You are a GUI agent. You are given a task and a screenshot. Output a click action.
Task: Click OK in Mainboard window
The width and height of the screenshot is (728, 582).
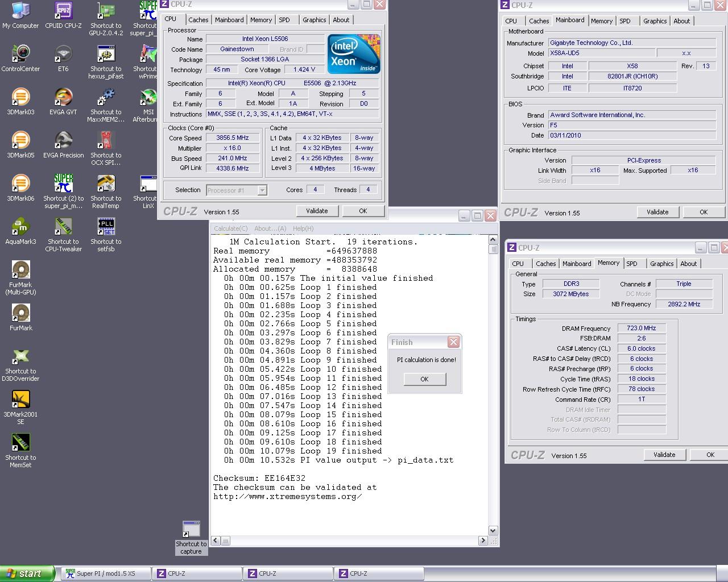pyautogui.click(x=704, y=212)
